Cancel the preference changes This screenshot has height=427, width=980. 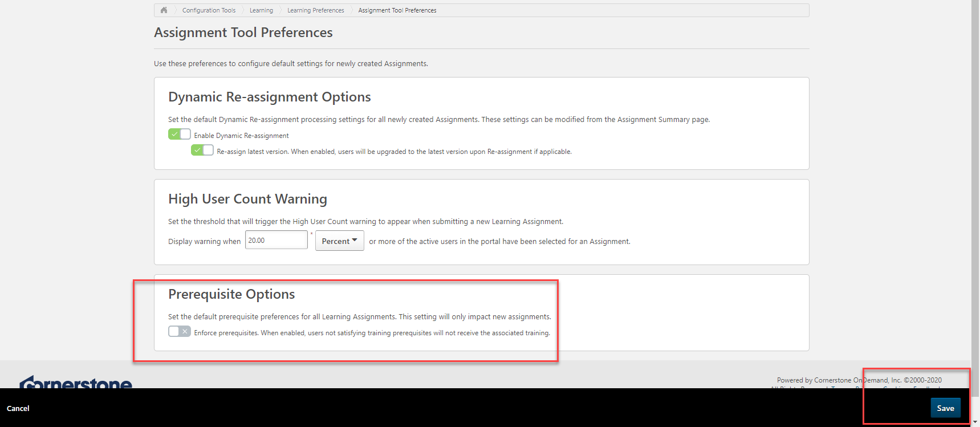tap(18, 408)
